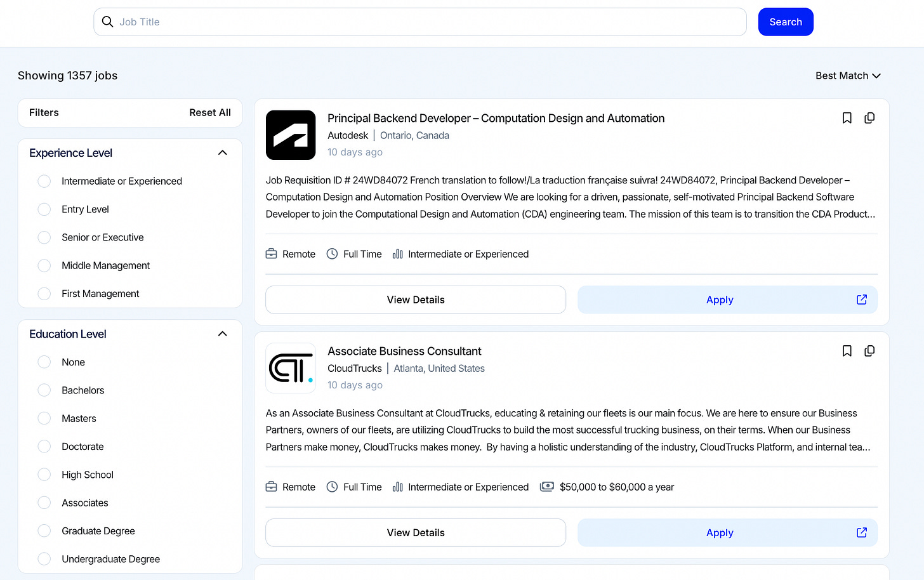Select Entry Level experience filter
This screenshot has height=580, width=924.
point(44,209)
